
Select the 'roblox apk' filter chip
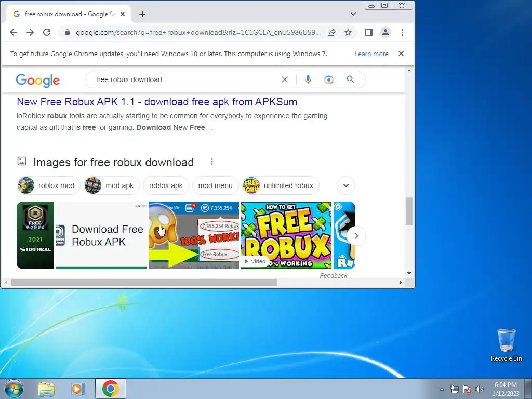pyautogui.click(x=166, y=185)
